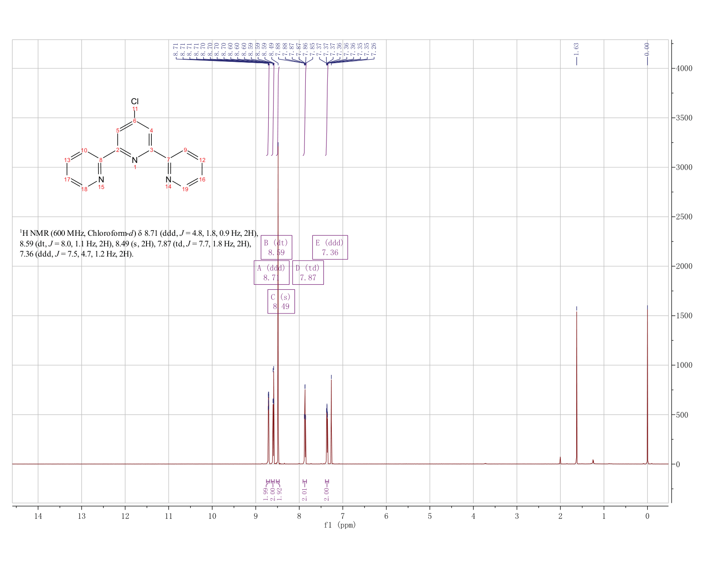Screen dimensions: 728x563
Task: Click the f1 (ppm) axis title
Action: point(340,525)
